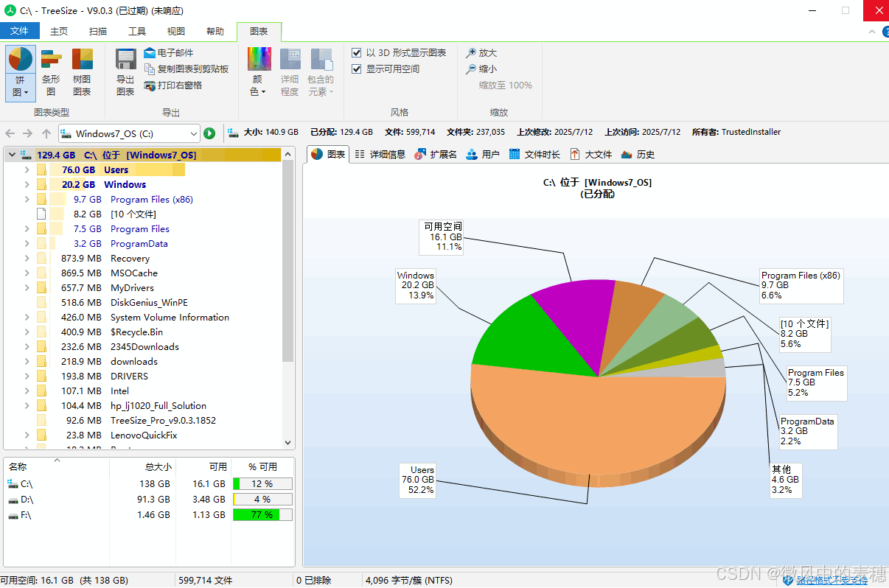Click the 其他 4.6 GB chart label
This screenshot has width=889, height=588.
click(x=786, y=480)
